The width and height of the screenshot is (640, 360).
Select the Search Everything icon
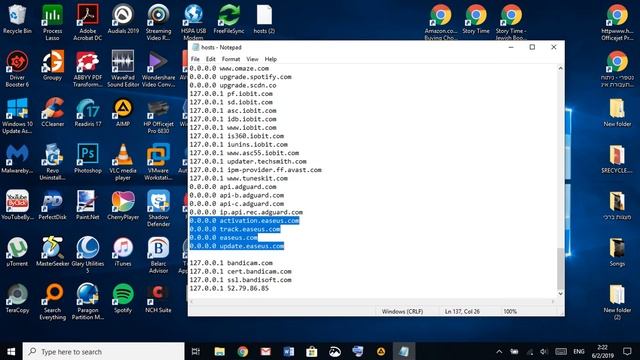click(52, 302)
